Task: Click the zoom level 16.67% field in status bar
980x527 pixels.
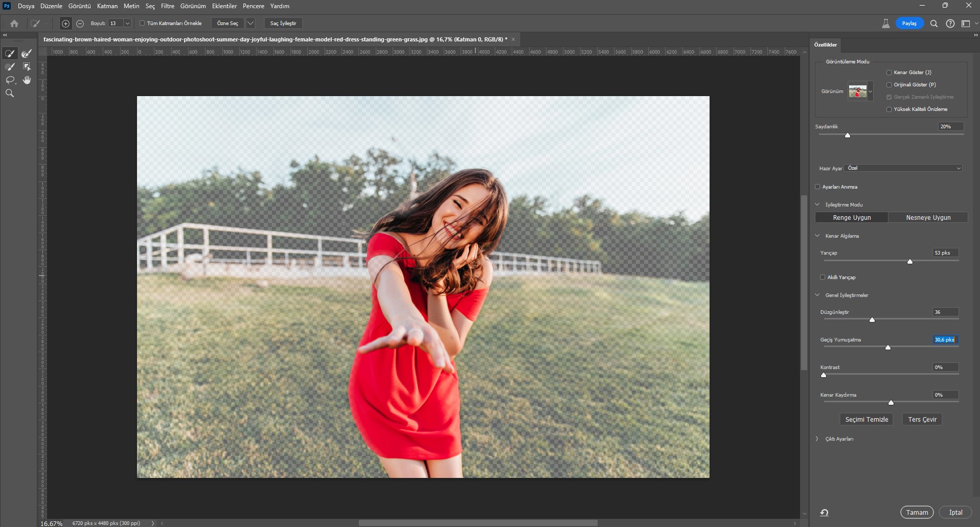Action: point(52,523)
